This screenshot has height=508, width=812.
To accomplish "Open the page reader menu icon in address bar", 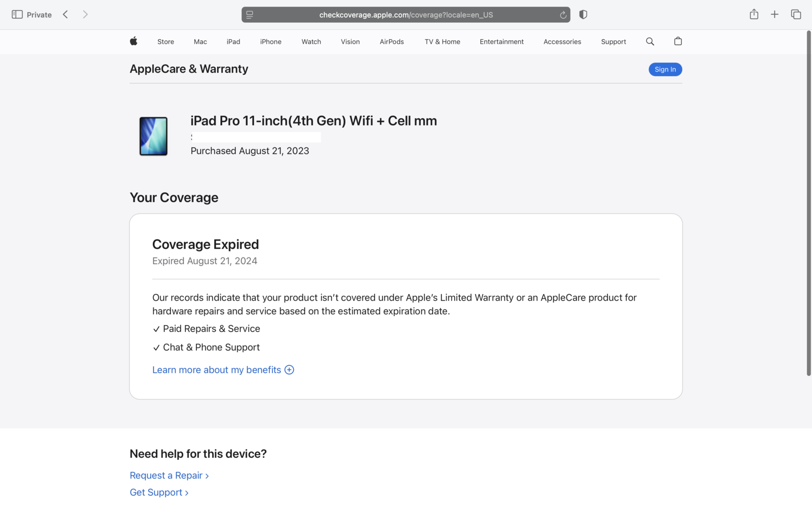I will tap(250, 15).
